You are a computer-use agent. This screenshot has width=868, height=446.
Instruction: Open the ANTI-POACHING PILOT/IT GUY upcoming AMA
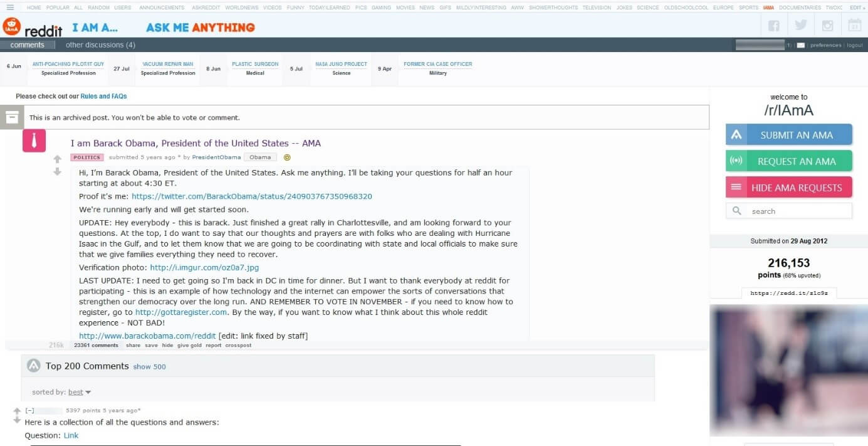[x=68, y=64]
